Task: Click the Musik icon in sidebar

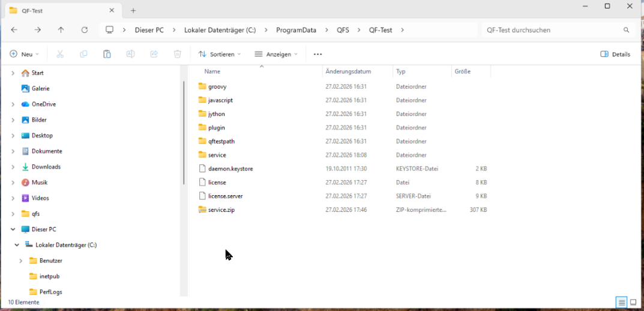Action: pyautogui.click(x=25, y=183)
